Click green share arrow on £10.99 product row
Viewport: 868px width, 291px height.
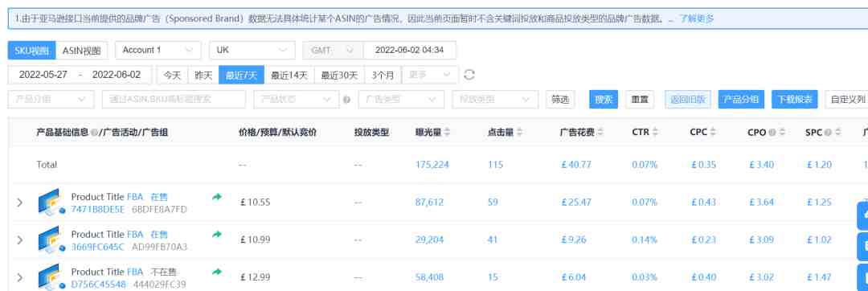217,234
